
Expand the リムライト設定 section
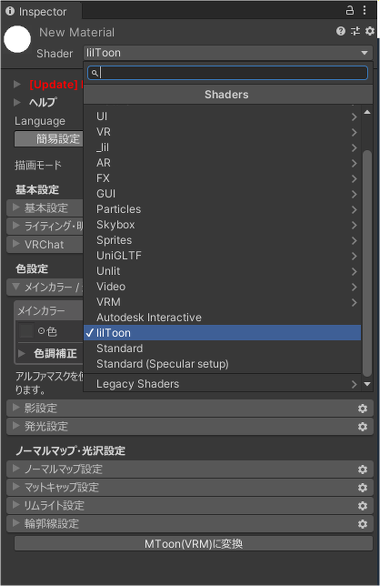190,506
